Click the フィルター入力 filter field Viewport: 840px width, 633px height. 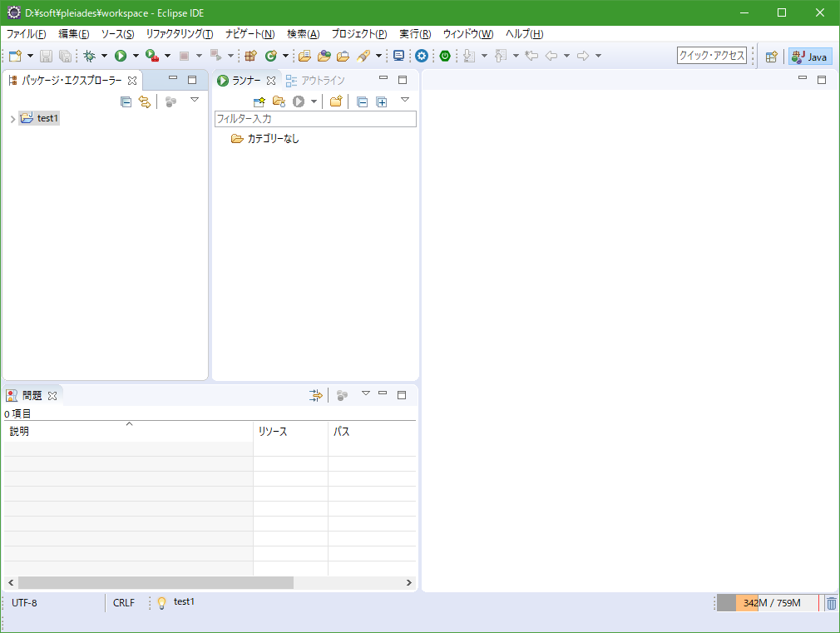pos(314,119)
